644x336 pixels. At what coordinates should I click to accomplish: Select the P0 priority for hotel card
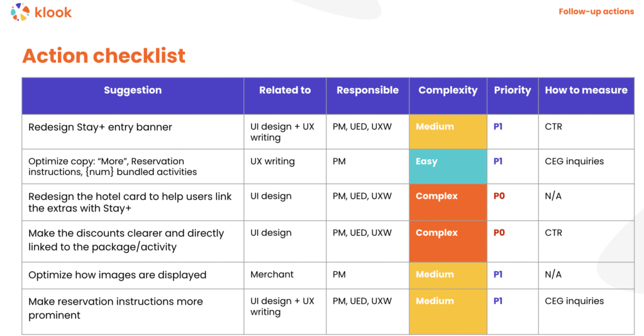(x=499, y=196)
